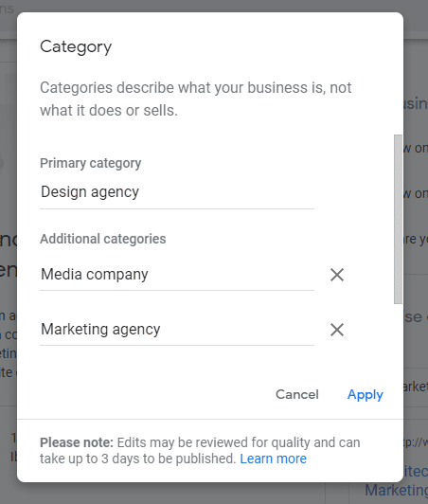Focus the Marketing agency category field
Image resolution: width=428 pixels, height=504 pixels.
[177, 330]
